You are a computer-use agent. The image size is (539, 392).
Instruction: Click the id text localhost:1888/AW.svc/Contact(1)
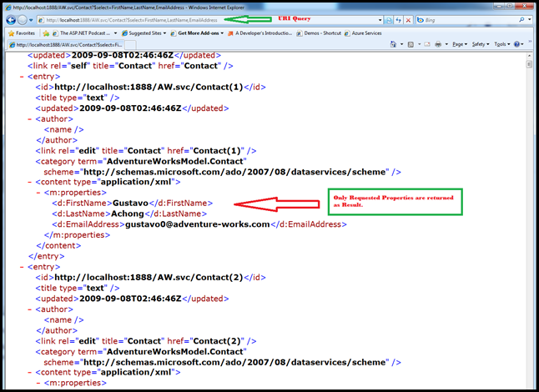pos(149,88)
